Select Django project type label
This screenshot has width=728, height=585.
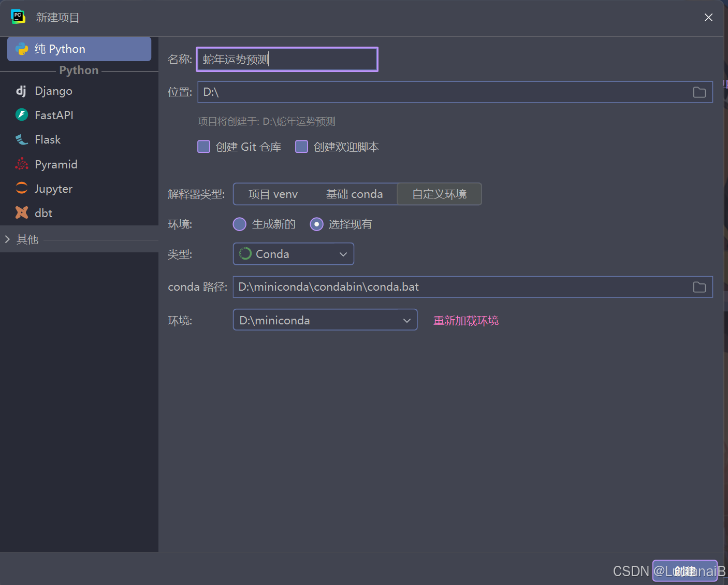[x=53, y=91]
